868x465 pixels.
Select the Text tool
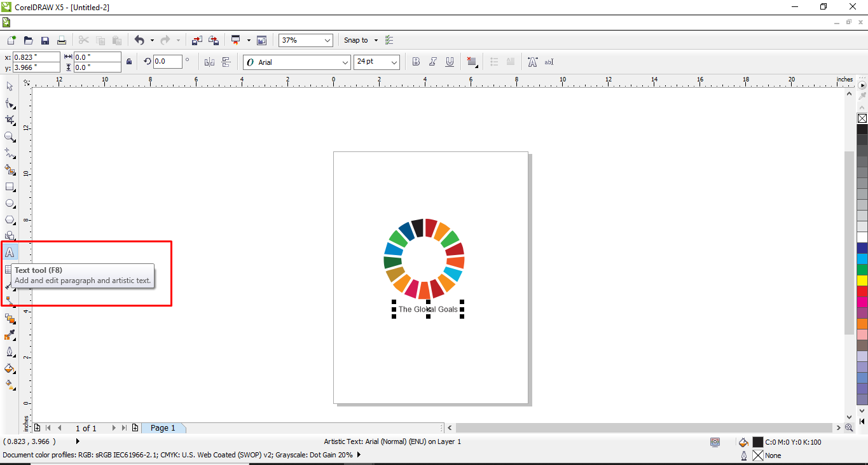coord(10,253)
